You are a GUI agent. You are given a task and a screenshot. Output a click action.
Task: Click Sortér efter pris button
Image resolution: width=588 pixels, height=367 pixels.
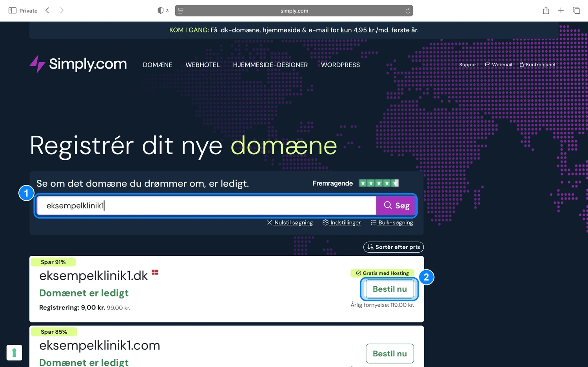(x=394, y=247)
